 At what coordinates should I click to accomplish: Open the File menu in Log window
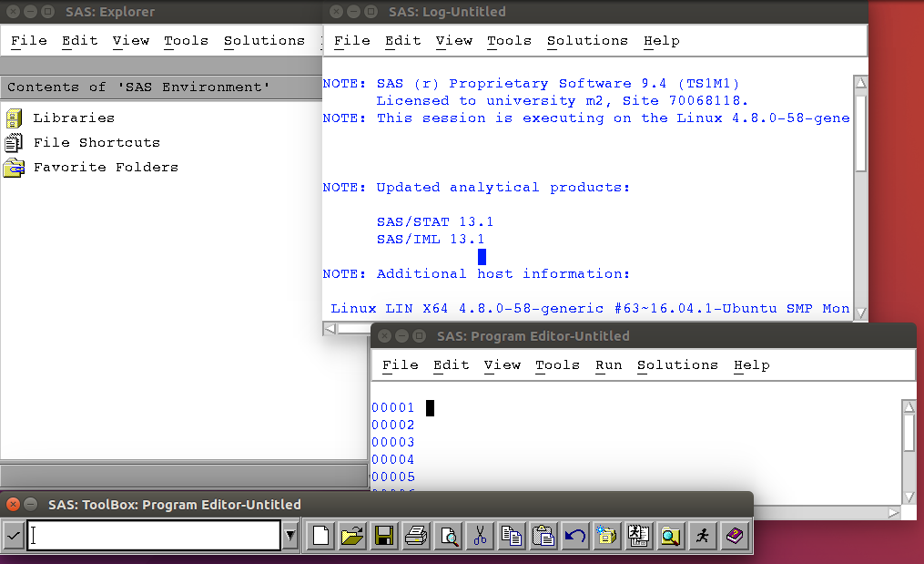[351, 41]
